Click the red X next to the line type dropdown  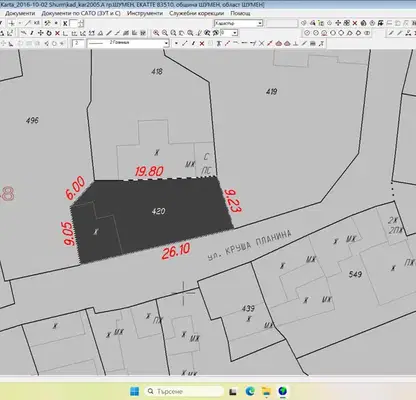(202, 43)
